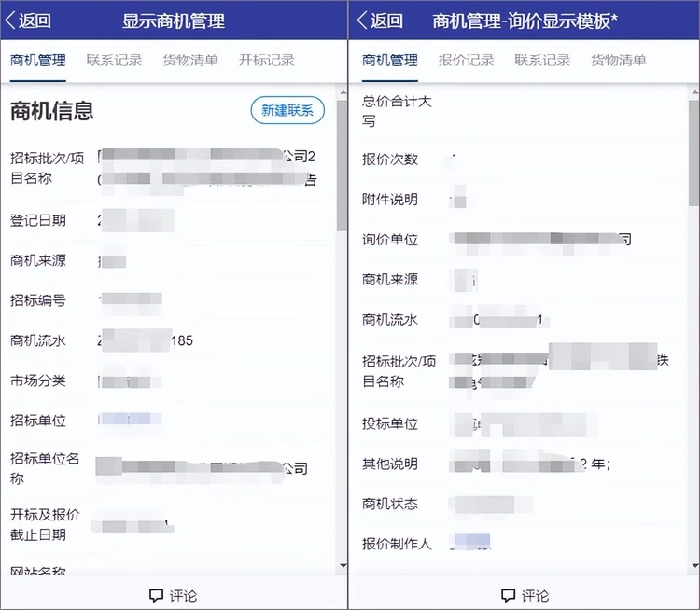Click scroll-down arrow in the 询价显示模板 screen
The image size is (700, 610).
pyautogui.click(x=693, y=564)
